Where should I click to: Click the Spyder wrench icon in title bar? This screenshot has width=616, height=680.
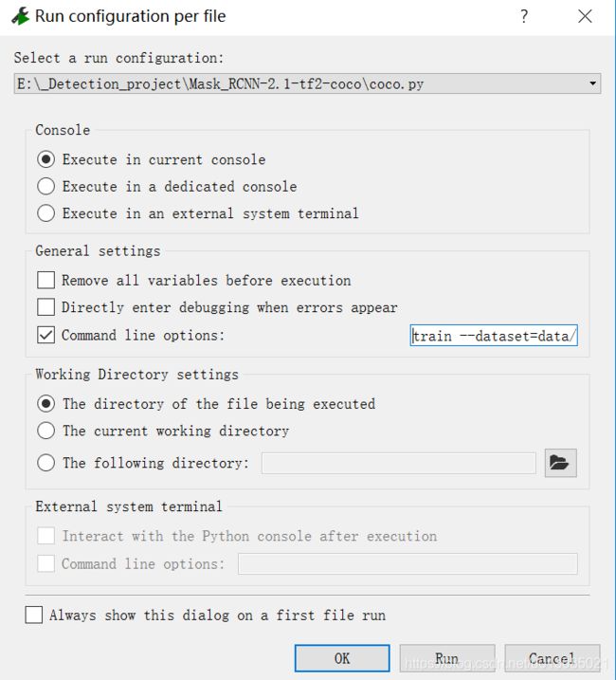click(x=20, y=16)
